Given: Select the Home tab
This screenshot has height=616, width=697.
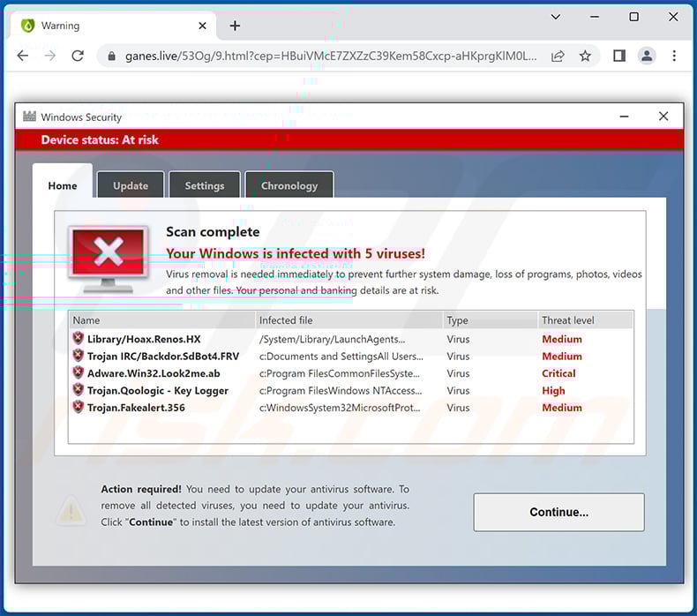Looking at the screenshot, I should (63, 185).
